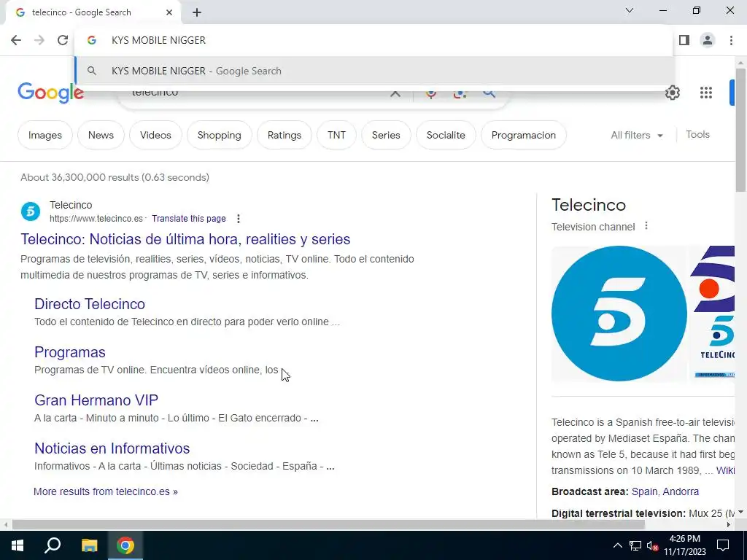Click the Telecinco knowledge panel title
Screen dimensions: 747x560
click(589, 205)
